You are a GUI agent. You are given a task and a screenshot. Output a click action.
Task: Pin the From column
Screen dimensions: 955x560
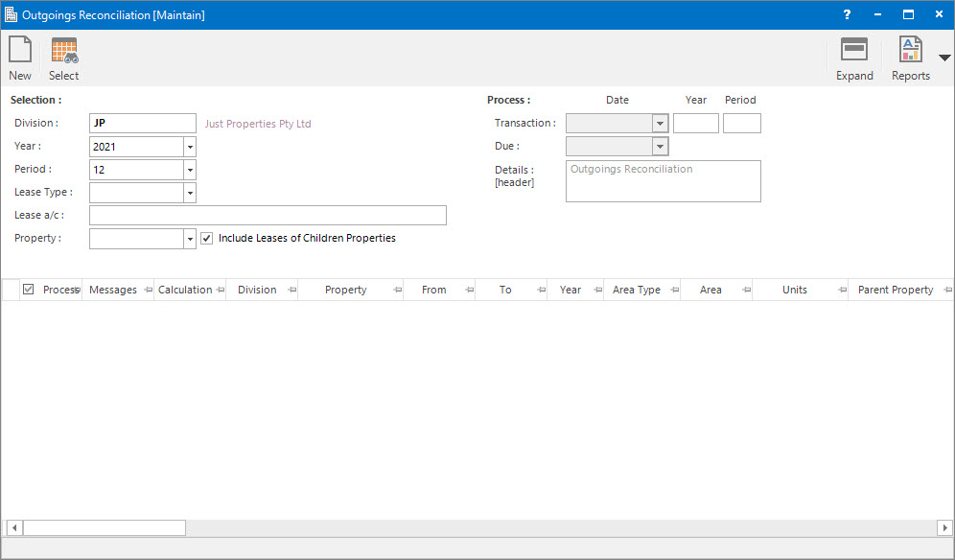(470, 290)
